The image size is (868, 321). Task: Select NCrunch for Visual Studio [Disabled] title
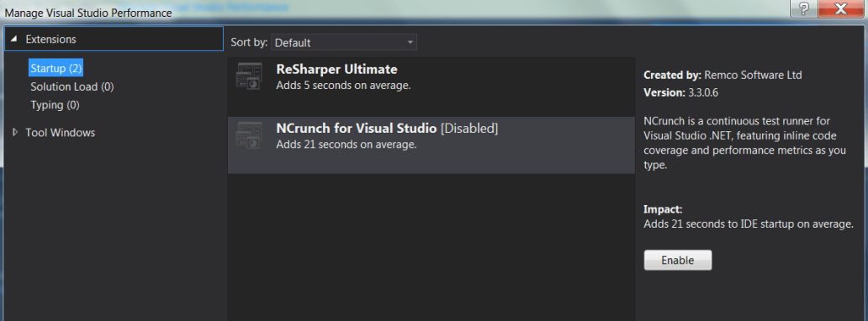tap(387, 129)
